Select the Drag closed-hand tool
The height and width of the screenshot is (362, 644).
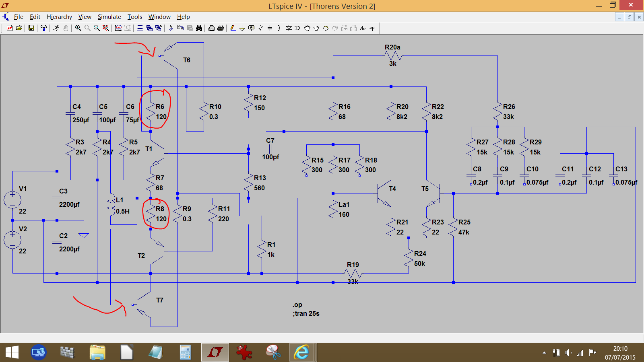click(316, 28)
